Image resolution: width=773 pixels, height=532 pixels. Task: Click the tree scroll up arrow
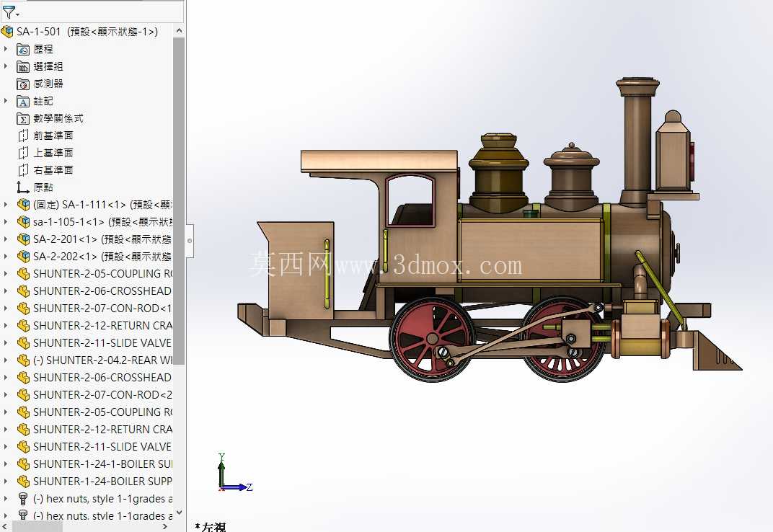tap(179, 30)
